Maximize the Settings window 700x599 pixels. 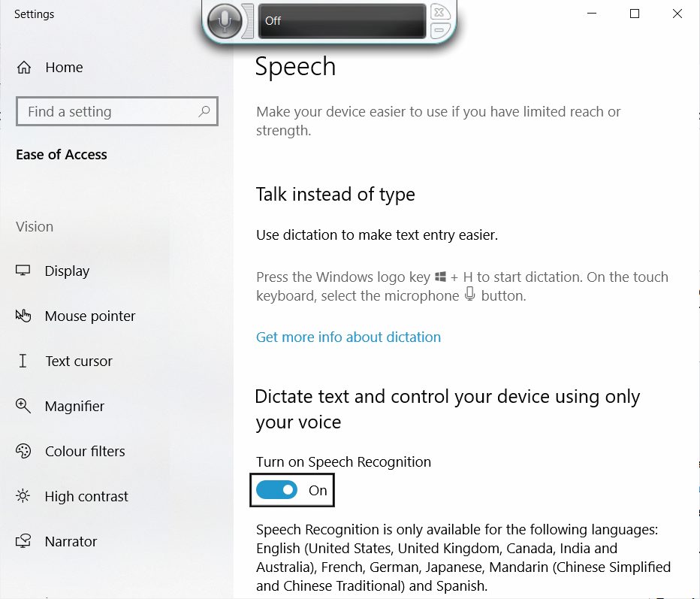pos(635,14)
